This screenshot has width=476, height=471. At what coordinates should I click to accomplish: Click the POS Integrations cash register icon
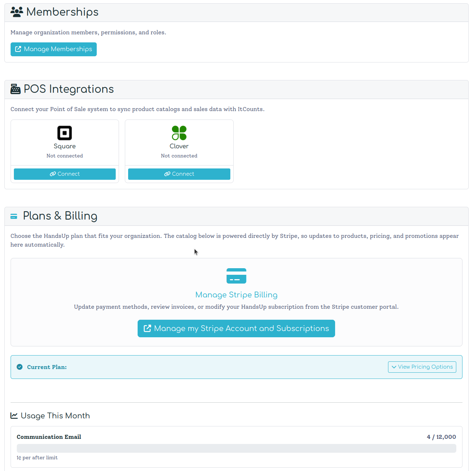click(x=15, y=89)
